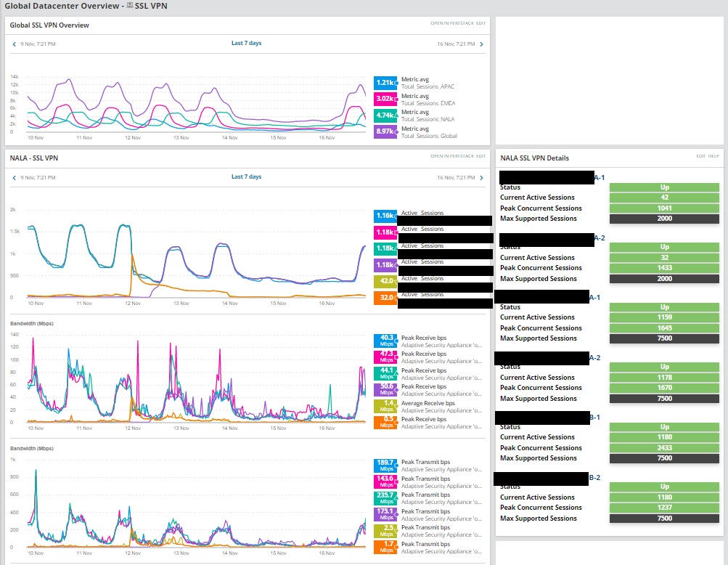Edit the NALA - SSL VPN widget
Image resolution: width=728 pixels, height=565 pixels.
pyautogui.click(x=480, y=156)
